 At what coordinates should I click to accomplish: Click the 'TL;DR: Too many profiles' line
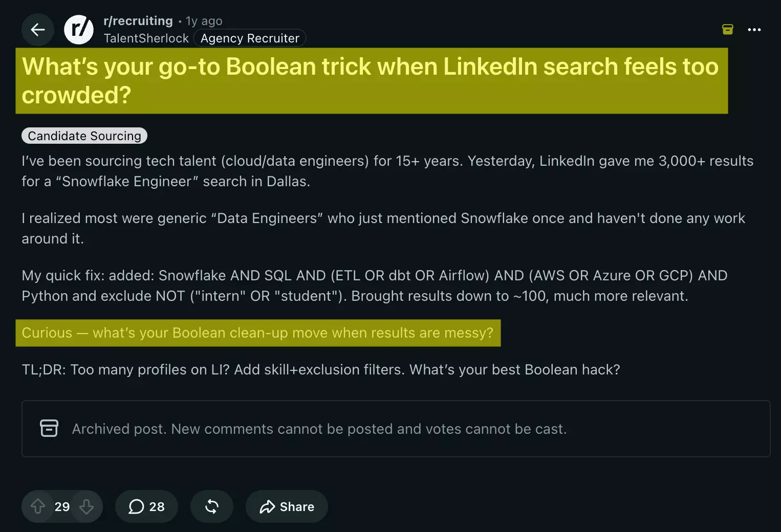tap(321, 369)
